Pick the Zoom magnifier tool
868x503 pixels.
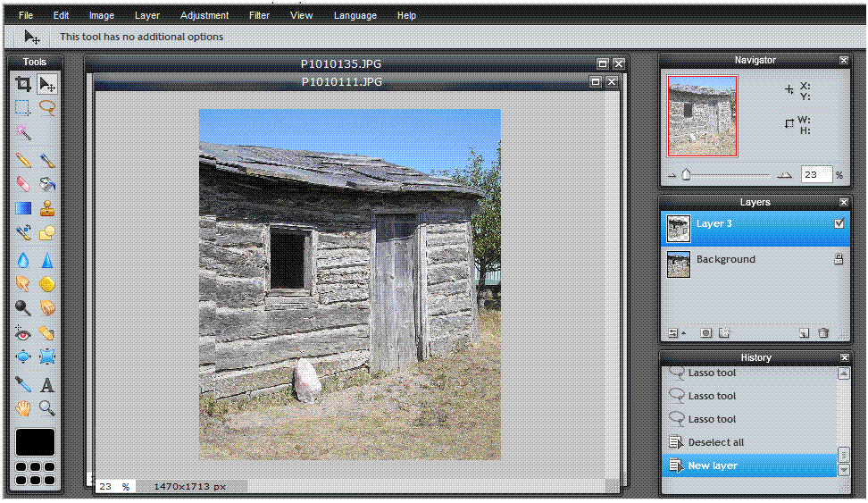point(47,408)
